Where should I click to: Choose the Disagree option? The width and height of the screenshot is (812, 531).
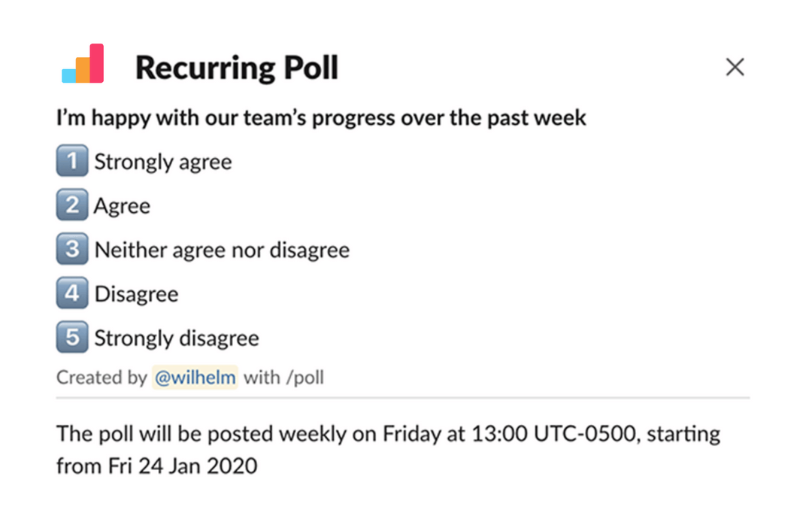(x=136, y=293)
